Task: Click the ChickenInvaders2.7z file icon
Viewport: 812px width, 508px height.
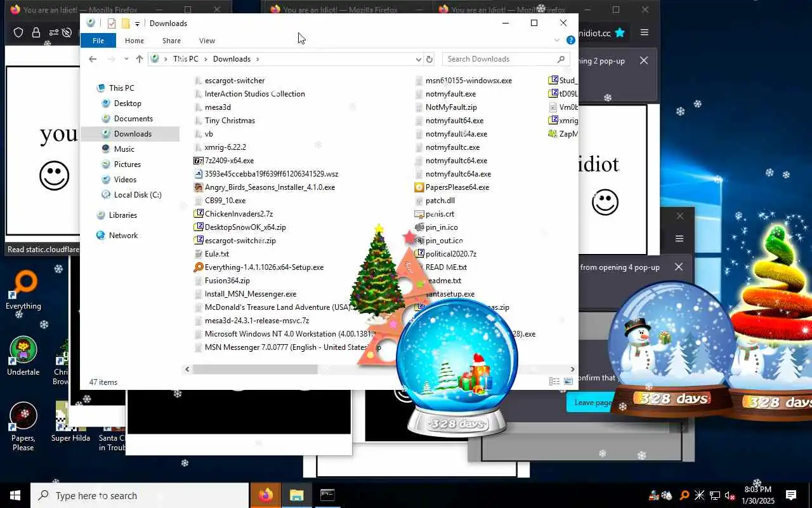Action: tap(199, 214)
